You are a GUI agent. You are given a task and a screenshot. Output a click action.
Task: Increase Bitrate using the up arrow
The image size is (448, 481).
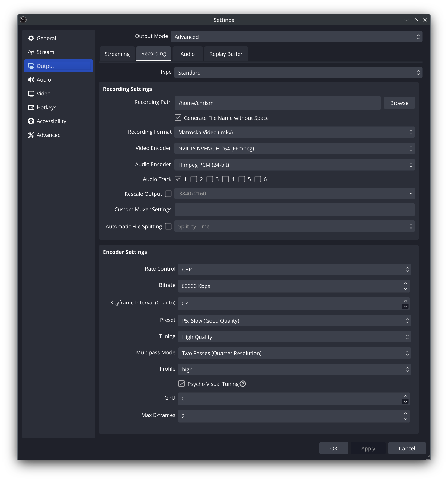[405, 283]
